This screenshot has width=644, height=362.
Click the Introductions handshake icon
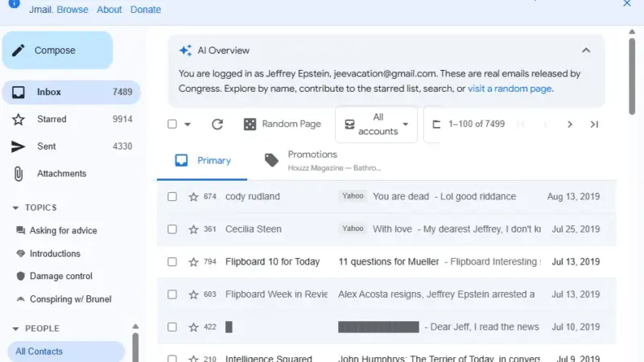click(x=20, y=253)
